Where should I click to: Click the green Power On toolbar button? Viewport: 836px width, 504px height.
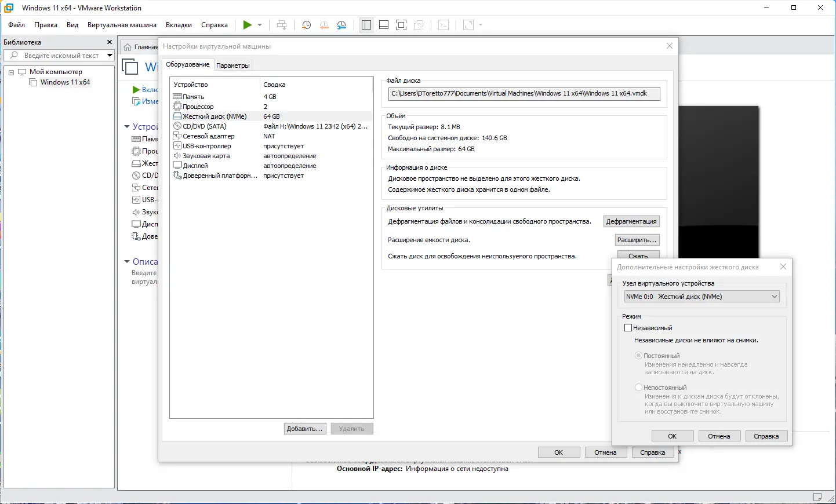pyautogui.click(x=248, y=25)
